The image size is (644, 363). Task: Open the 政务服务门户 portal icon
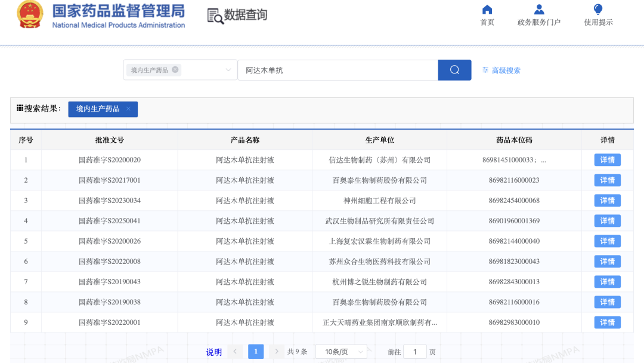tap(539, 10)
